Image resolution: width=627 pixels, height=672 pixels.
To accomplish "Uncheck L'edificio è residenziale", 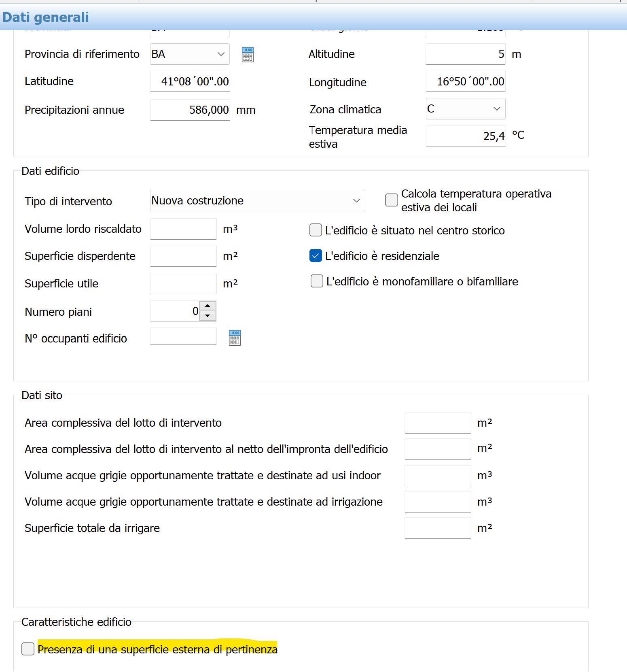I will point(316,255).
